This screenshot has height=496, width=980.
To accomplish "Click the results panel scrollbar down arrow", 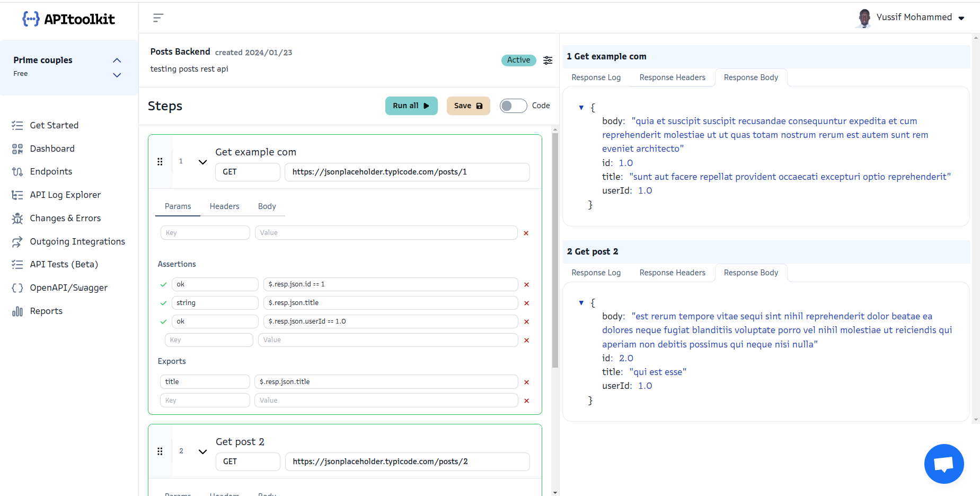I will click(976, 420).
